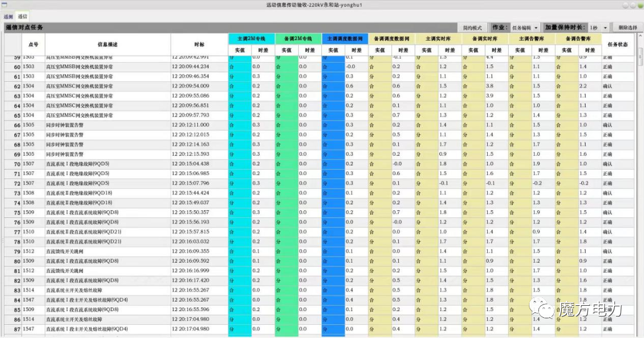Click 同步时钟装置告警 in row 67
Image resolution: width=644 pixels, height=338 pixels.
pyautogui.click(x=64, y=135)
